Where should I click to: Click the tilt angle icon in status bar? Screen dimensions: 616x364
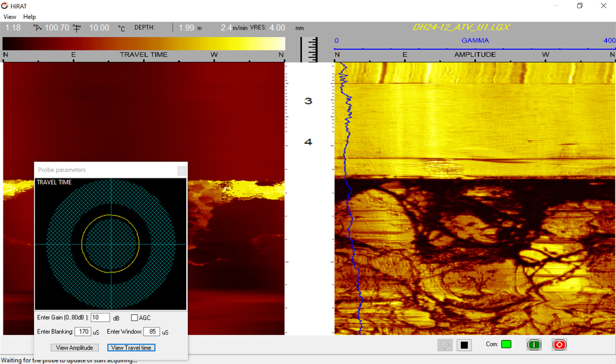click(38, 28)
